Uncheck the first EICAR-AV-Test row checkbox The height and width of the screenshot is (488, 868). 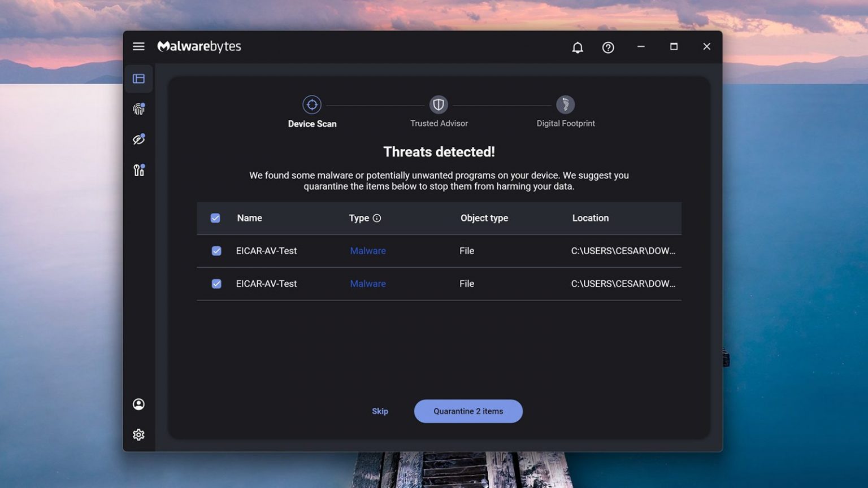tap(216, 251)
